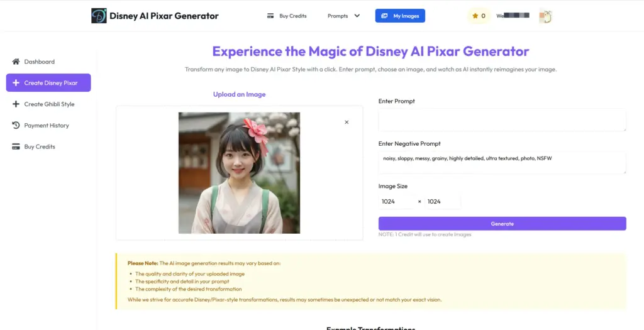
Task: Click the Enter Prompt text box
Action: pyautogui.click(x=502, y=120)
